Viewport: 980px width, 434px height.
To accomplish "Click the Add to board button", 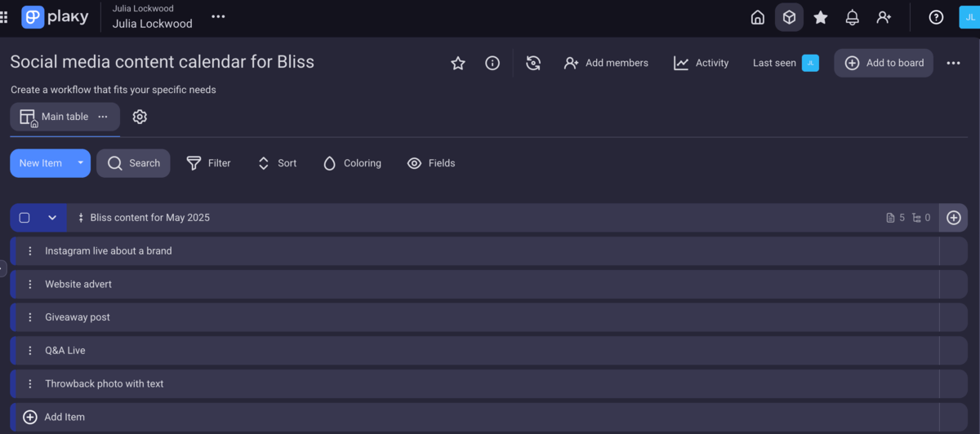I will click(x=884, y=63).
